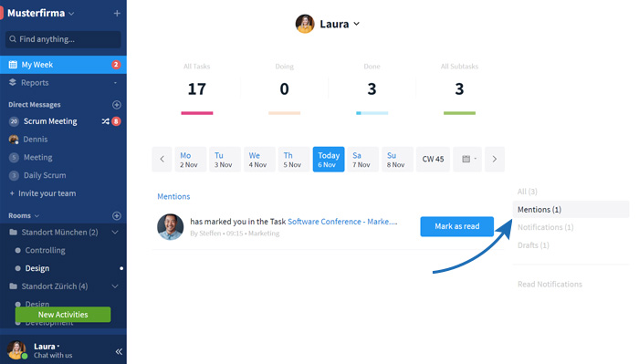
Task: Click the Reports layers icon
Action: click(x=13, y=82)
